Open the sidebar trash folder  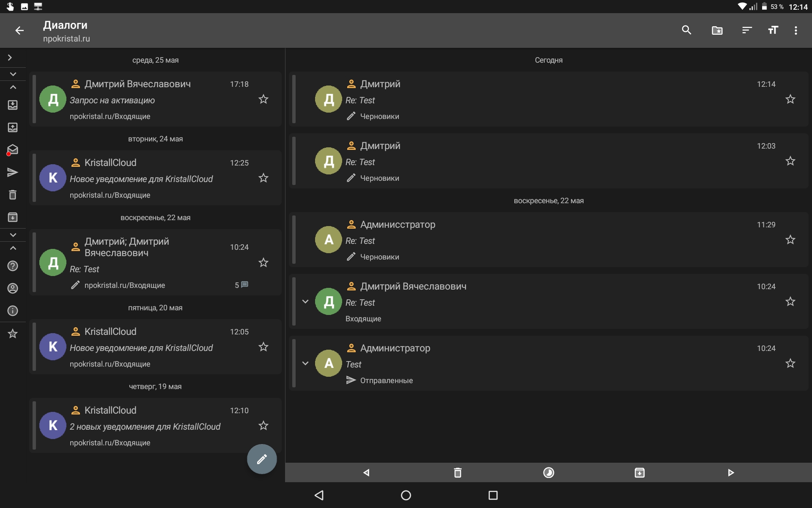tap(13, 195)
